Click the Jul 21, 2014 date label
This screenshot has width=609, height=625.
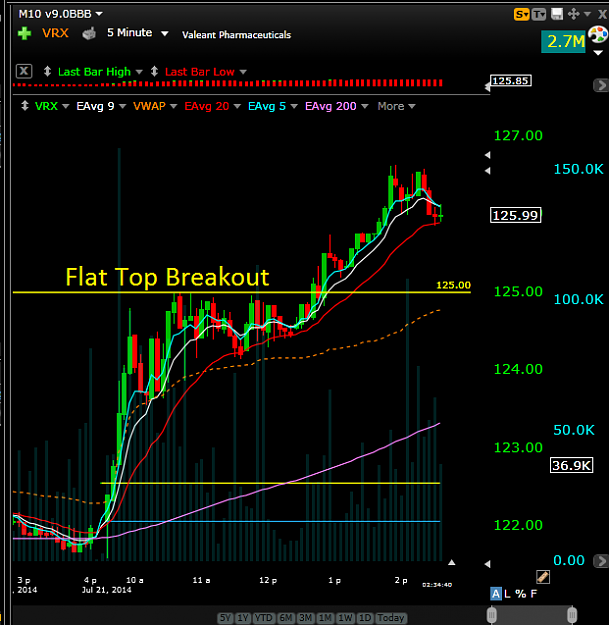[x=106, y=590]
